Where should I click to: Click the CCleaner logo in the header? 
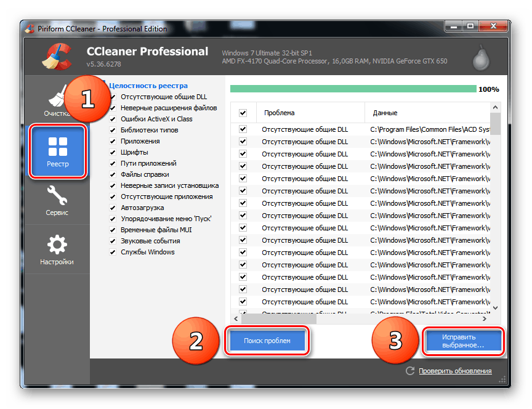[58, 56]
